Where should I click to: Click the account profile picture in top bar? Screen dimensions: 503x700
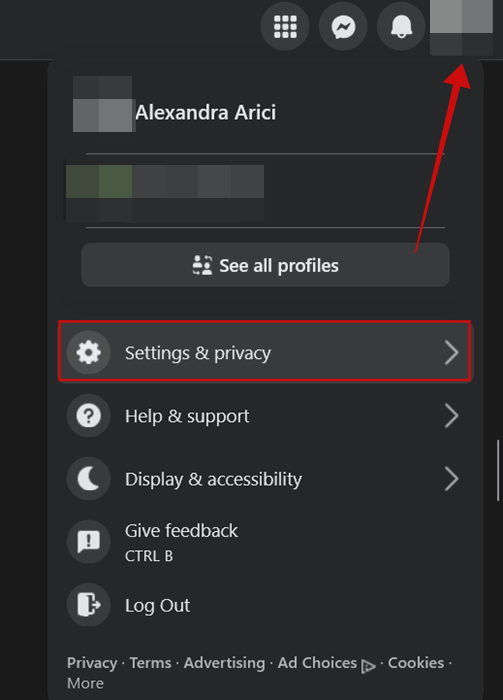(x=461, y=27)
